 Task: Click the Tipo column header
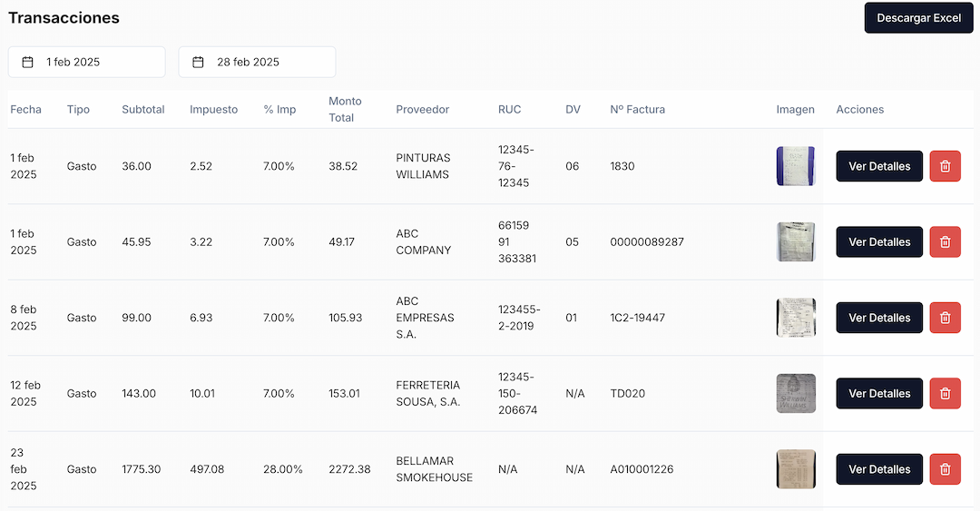pyautogui.click(x=78, y=110)
